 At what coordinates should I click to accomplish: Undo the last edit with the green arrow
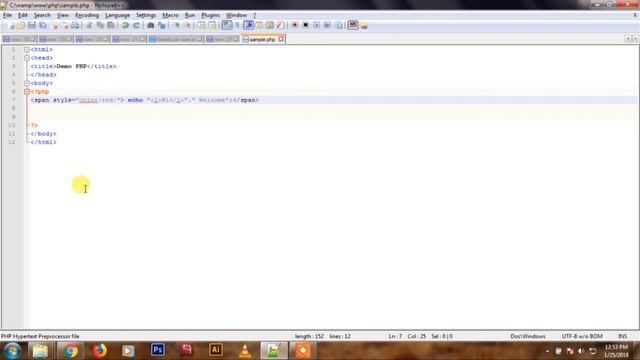pyautogui.click(x=125, y=26)
